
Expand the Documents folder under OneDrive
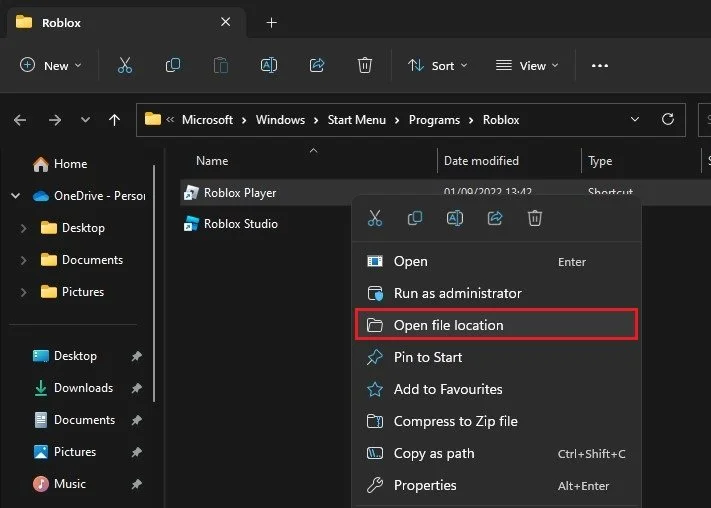click(23, 260)
